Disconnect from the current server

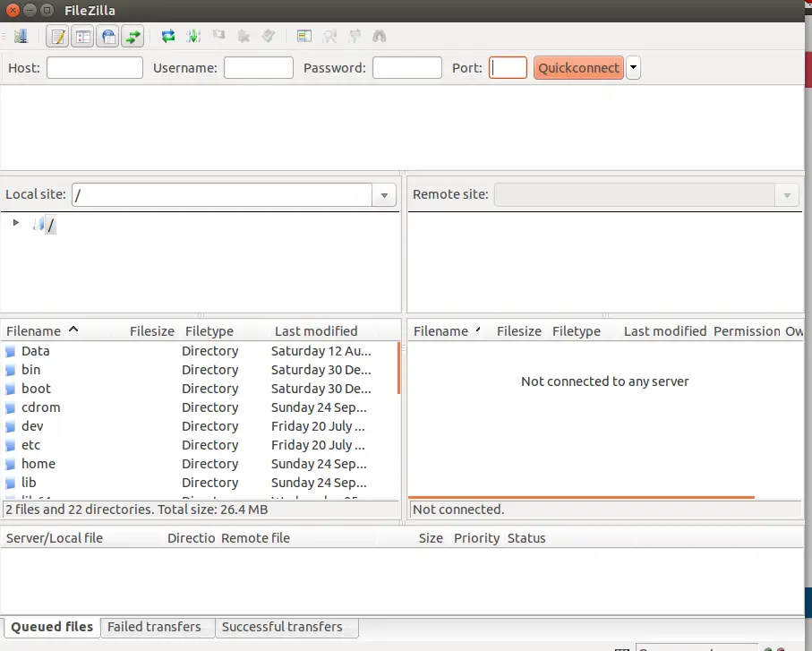click(244, 36)
